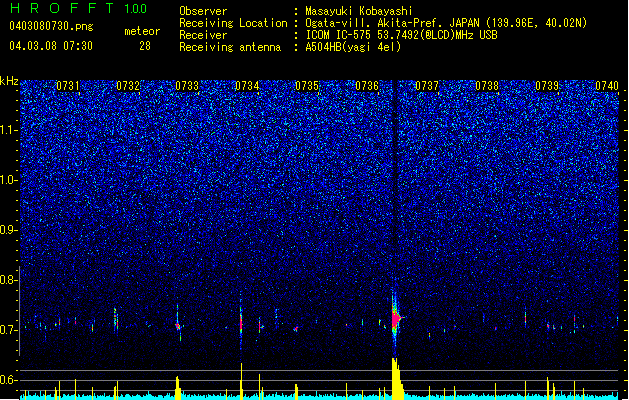The width and height of the screenshot is (629, 400).
Task: Click the kHz axis unit label
Action: 9,81
